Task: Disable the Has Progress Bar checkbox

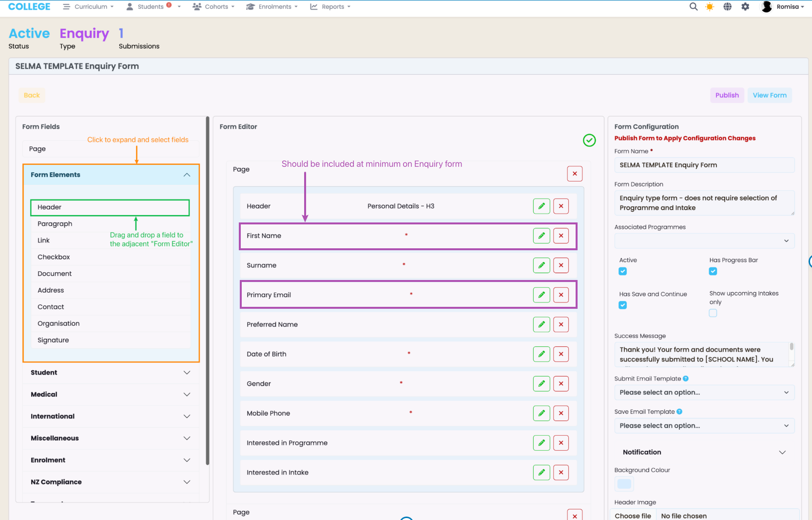Action: coord(713,271)
